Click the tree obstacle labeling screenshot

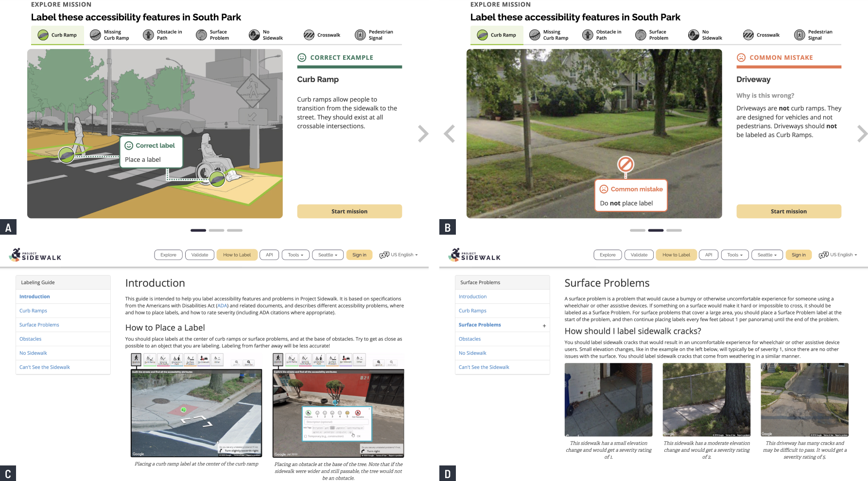click(x=338, y=405)
